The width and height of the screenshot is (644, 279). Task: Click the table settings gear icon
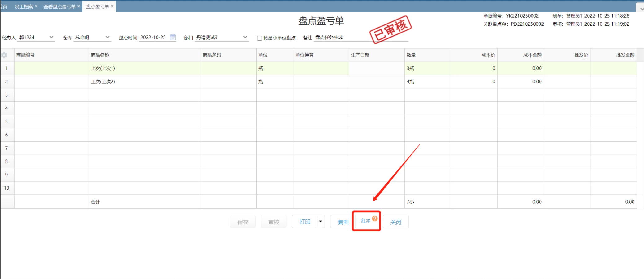[4, 55]
